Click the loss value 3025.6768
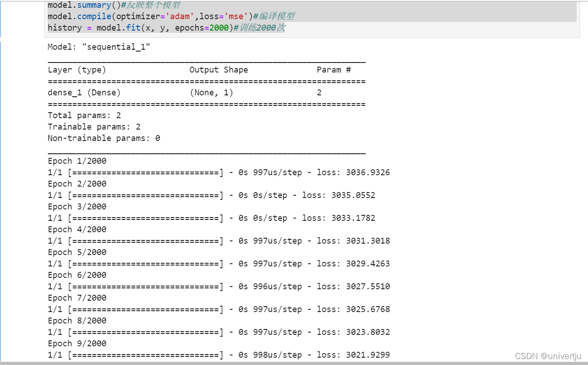588x365 pixels. (x=368, y=309)
